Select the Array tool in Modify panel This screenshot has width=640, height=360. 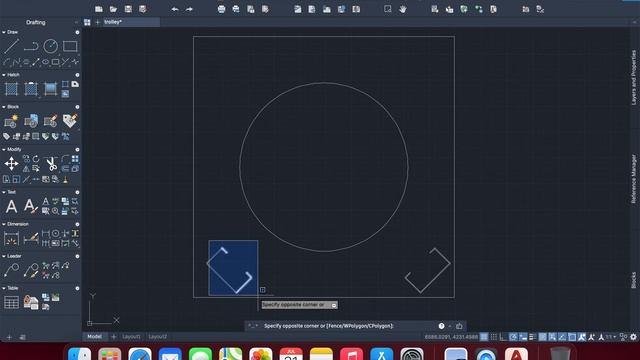tap(75, 159)
